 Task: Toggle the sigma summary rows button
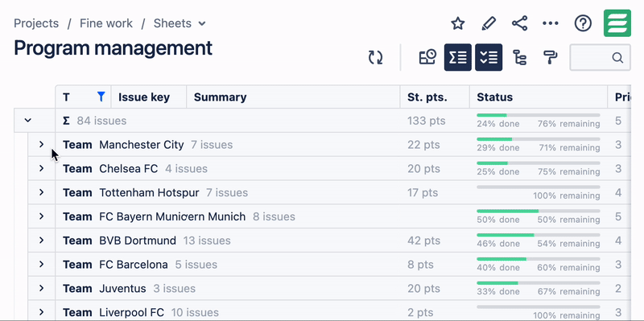[x=457, y=57]
